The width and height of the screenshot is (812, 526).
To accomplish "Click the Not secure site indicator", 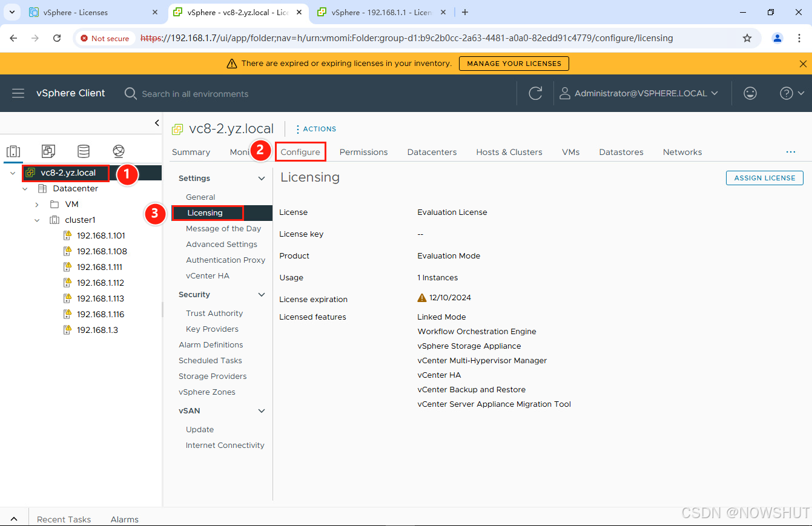I will [x=105, y=38].
